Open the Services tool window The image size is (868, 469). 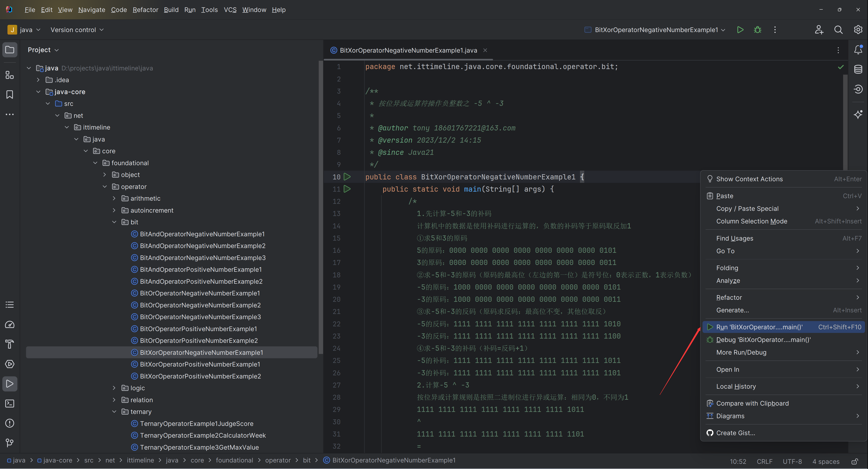tap(10, 364)
